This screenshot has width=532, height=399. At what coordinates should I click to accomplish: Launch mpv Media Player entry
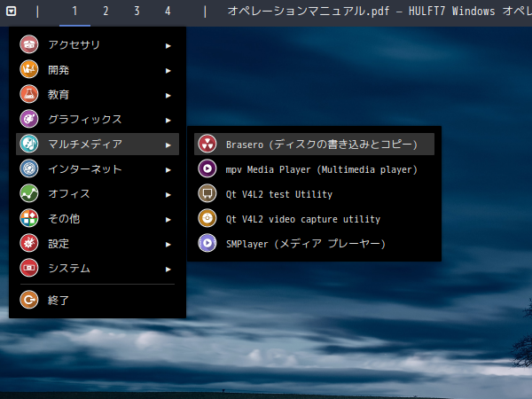tap(314, 168)
